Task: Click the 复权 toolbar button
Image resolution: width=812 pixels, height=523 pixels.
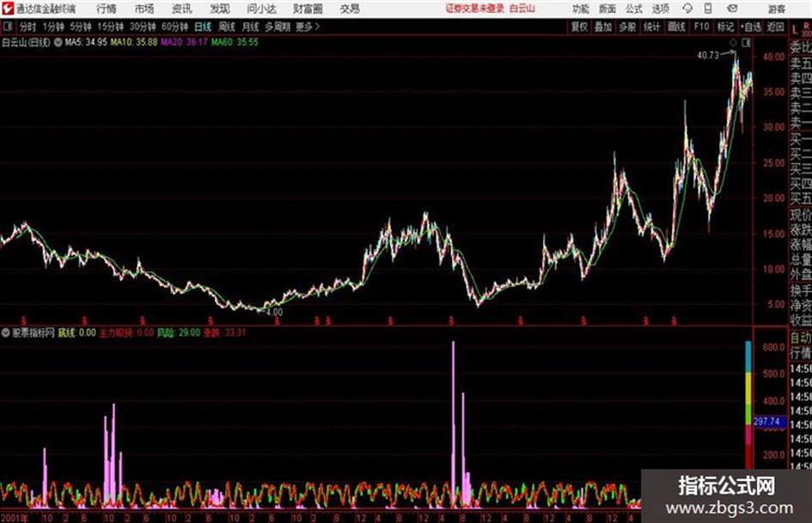Action: [579, 27]
